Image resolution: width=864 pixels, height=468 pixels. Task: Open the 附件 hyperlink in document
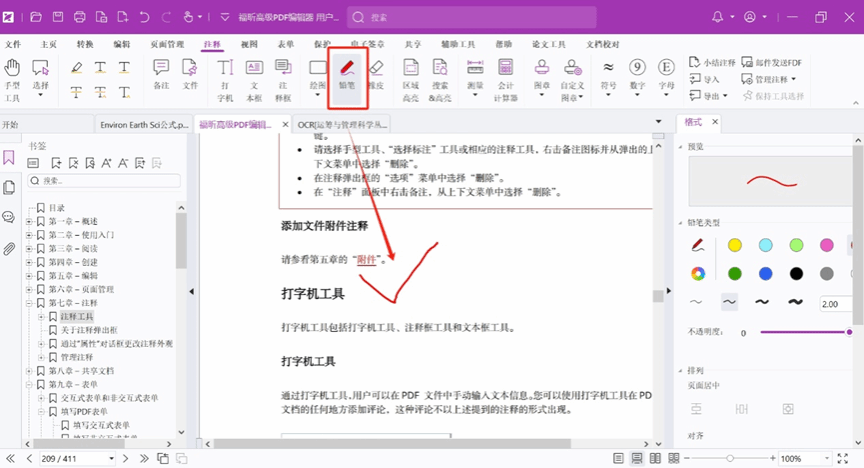click(x=367, y=259)
